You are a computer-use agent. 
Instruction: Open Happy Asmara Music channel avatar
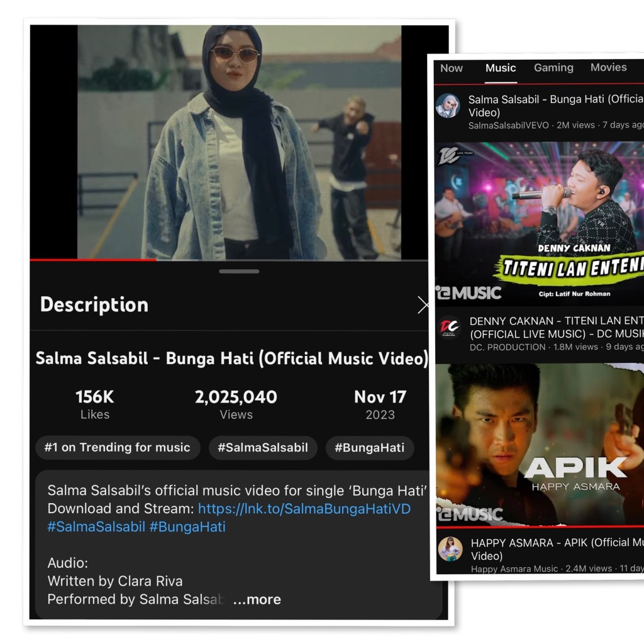(x=450, y=549)
